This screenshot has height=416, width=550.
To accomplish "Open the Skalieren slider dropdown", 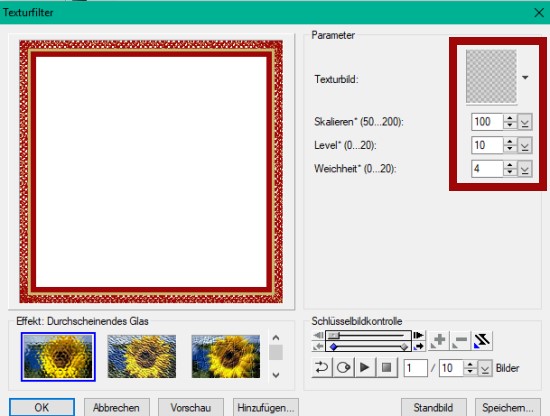I will click(525, 122).
